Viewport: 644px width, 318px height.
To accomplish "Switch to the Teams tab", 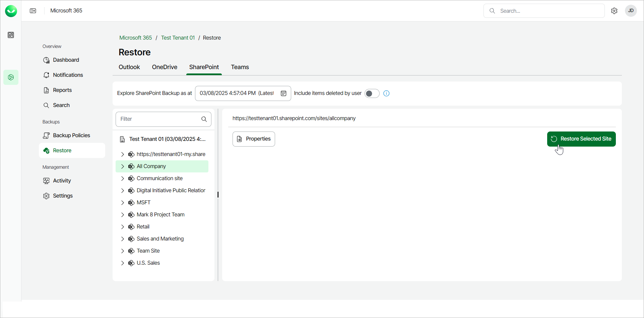I will 240,67.
